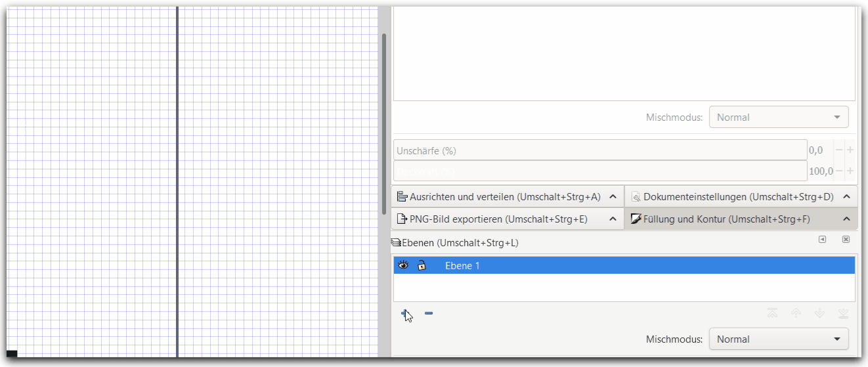Expand Dokumenteinstellungen panel chevron
Image resolution: width=868 pixels, height=367 pixels.
point(846,196)
